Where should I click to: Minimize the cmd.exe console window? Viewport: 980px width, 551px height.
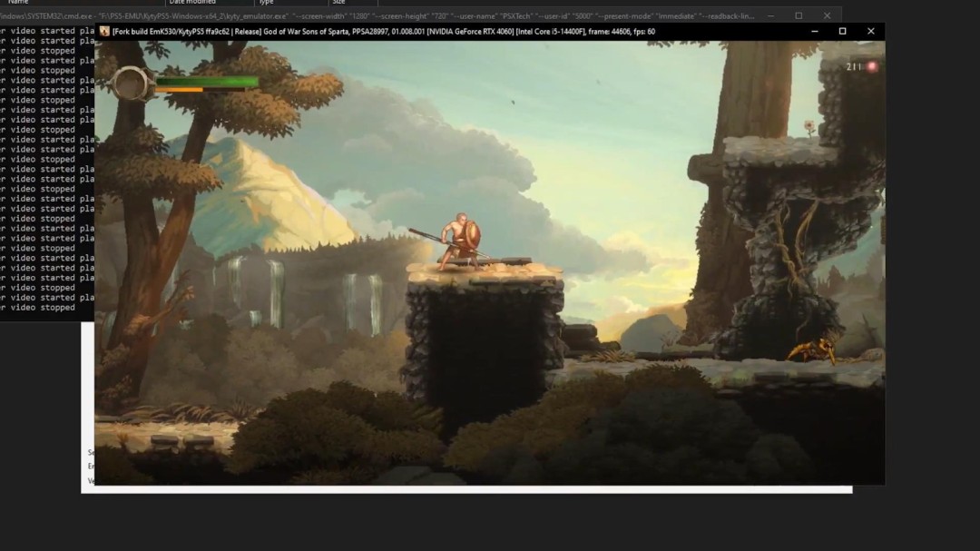coord(770,15)
